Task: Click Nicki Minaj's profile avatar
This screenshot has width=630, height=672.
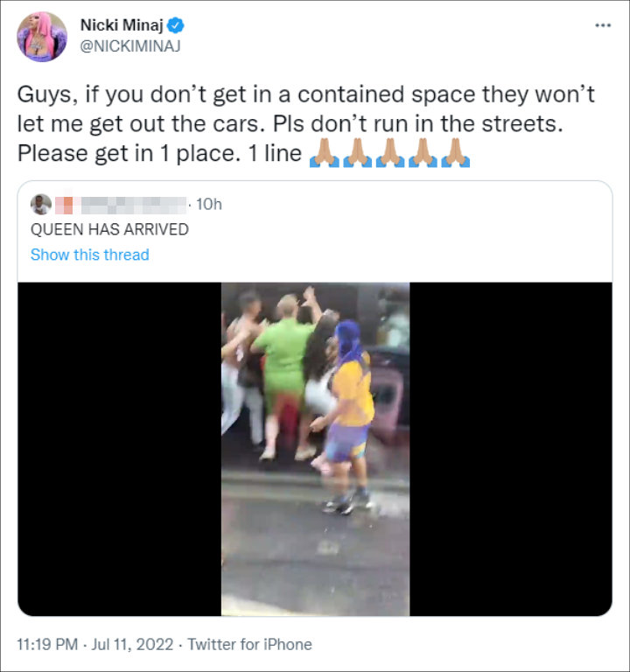Action: click(42, 37)
